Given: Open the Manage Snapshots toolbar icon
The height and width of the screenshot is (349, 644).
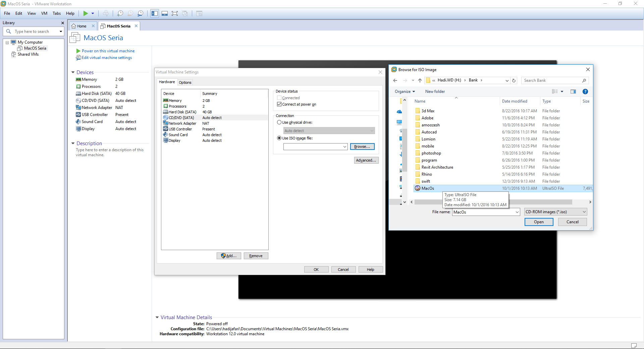Looking at the screenshot, I should click(x=141, y=13).
